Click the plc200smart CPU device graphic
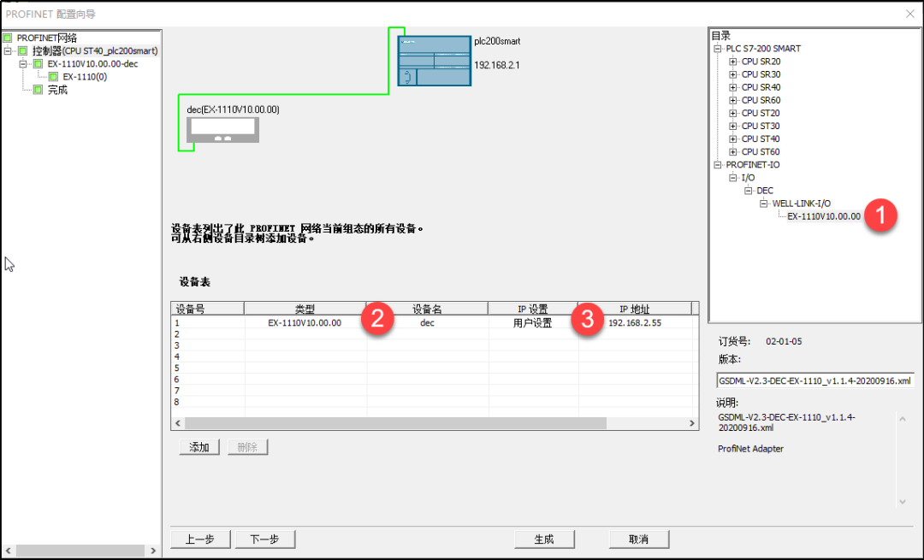 pyautogui.click(x=435, y=61)
